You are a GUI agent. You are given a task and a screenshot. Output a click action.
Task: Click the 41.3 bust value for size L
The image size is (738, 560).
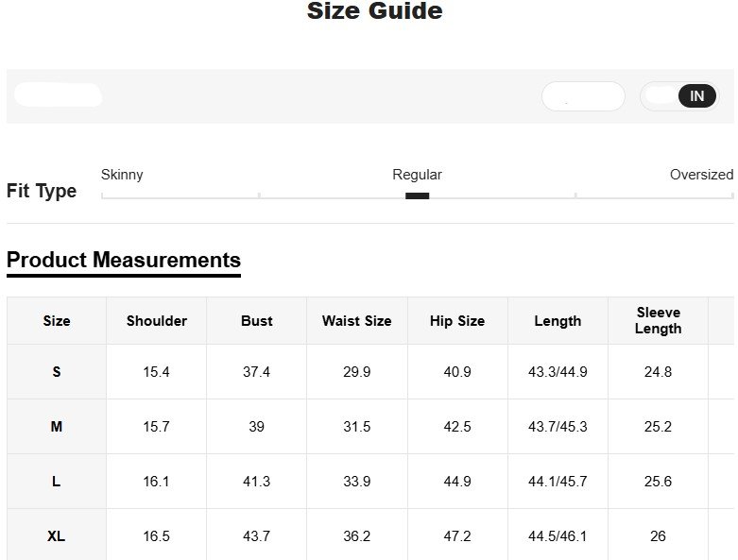tap(257, 482)
